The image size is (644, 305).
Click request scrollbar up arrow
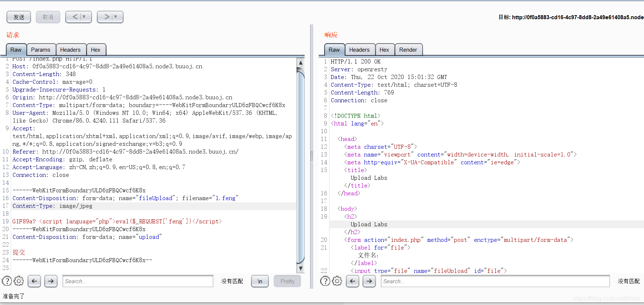tap(301, 63)
